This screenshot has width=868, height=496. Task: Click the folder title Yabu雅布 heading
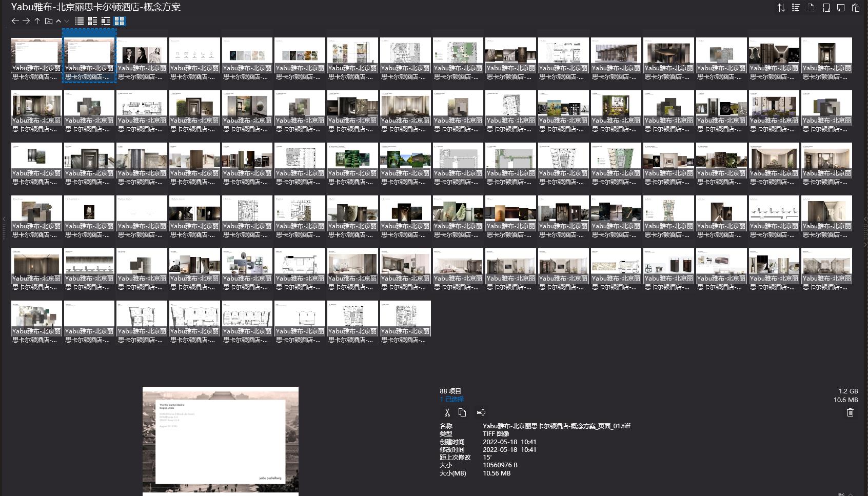coord(96,7)
